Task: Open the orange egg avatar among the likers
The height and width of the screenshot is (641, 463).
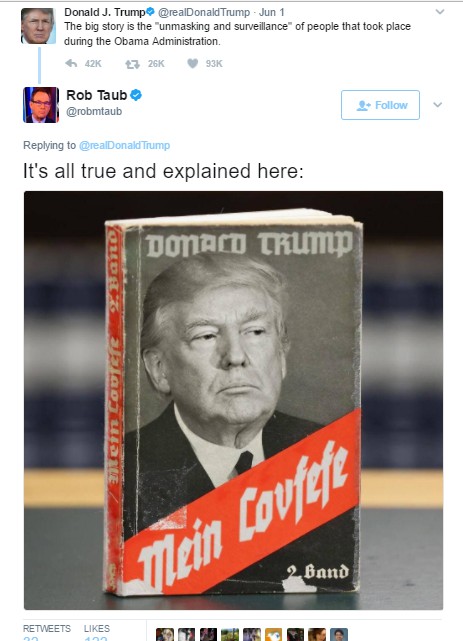Action: 273,634
